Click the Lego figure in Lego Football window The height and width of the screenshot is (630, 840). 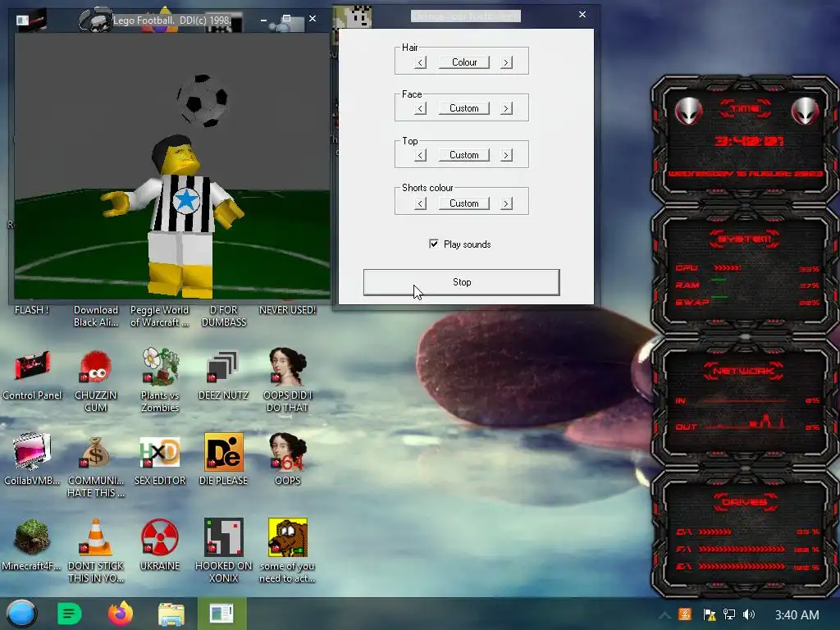coord(180,217)
